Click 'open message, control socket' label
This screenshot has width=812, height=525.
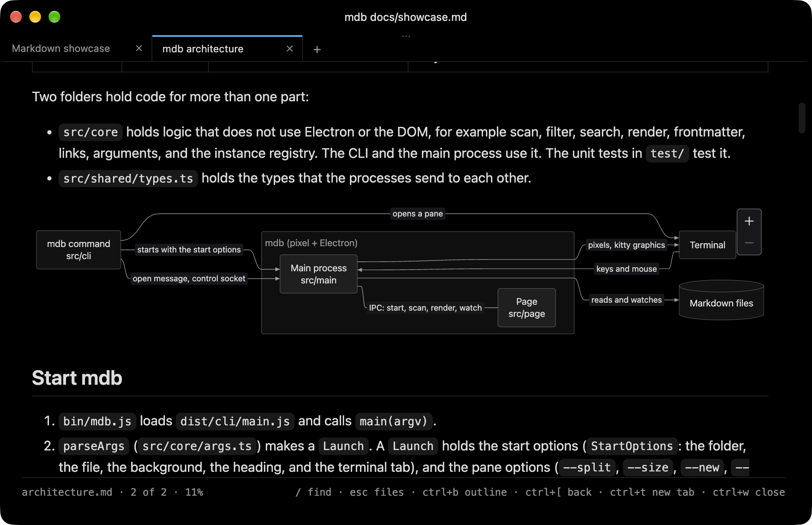click(x=189, y=279)
